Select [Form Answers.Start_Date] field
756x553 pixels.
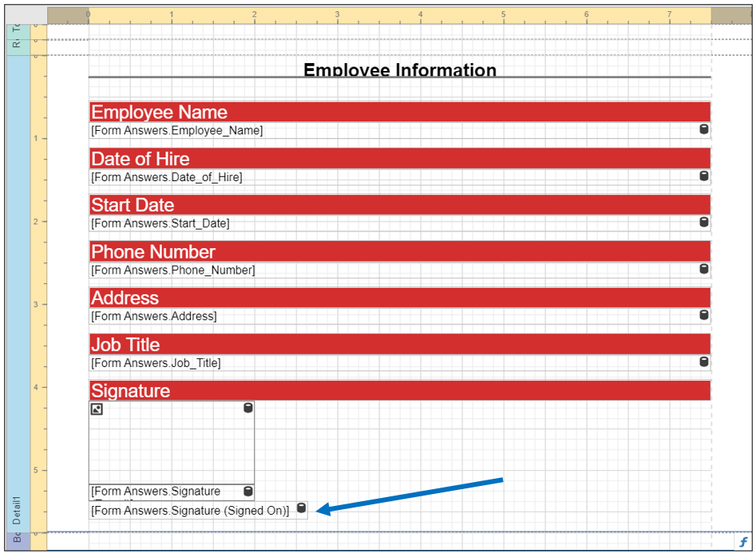[x=400, y=223]
